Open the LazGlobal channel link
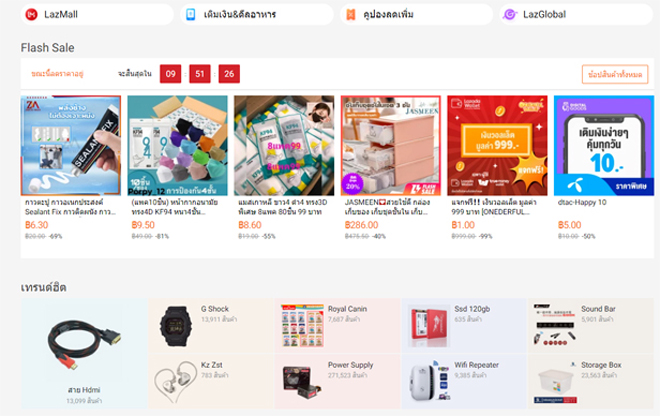The height and width of the screenshot is (416, 660). point(576,14)
